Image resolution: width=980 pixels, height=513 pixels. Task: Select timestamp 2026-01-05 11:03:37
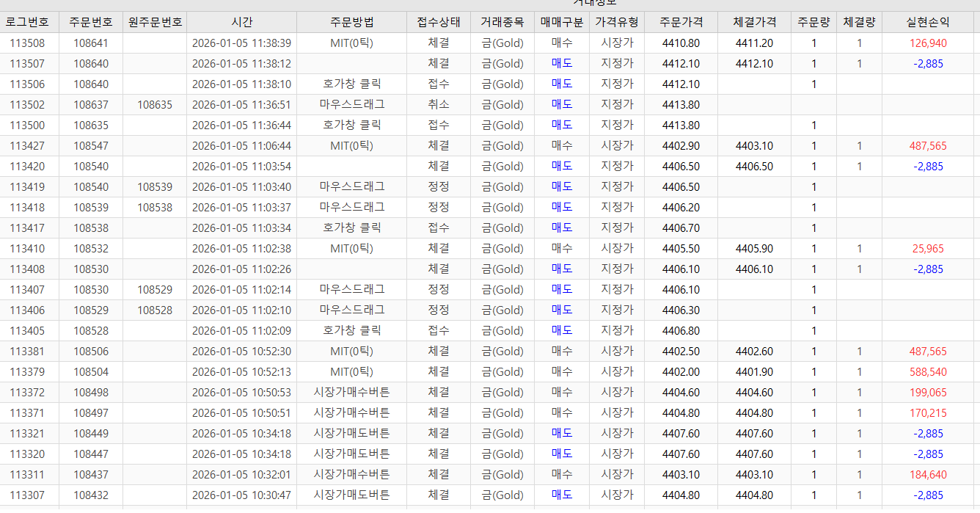pyautogui.click(x=241, y=208)
